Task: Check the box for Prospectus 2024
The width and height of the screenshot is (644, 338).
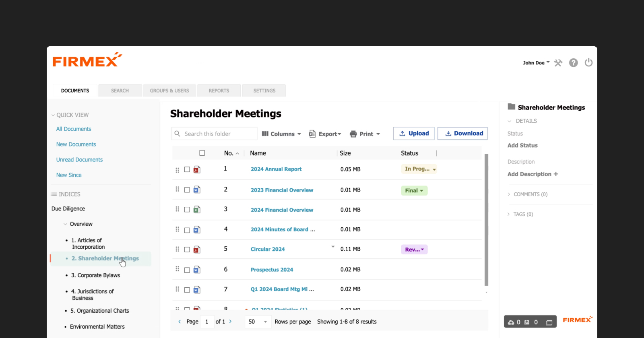Action: (187, 270)
